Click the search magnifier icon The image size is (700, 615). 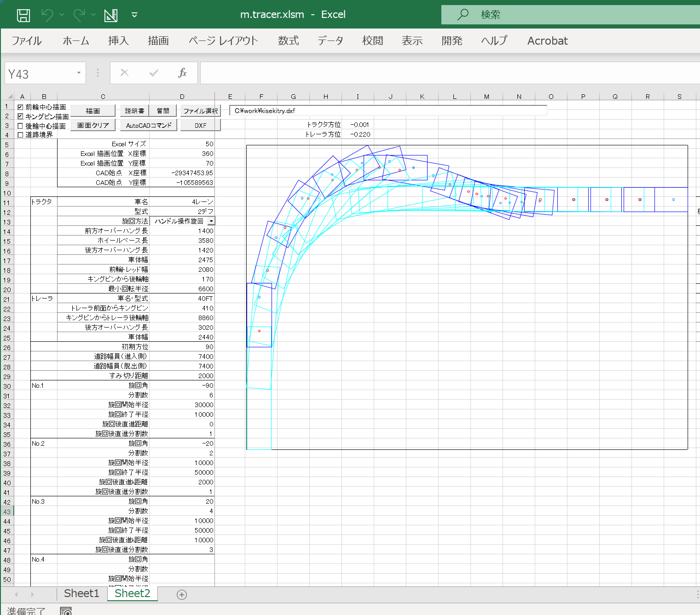pyautogui.click(x=463, y=15)
